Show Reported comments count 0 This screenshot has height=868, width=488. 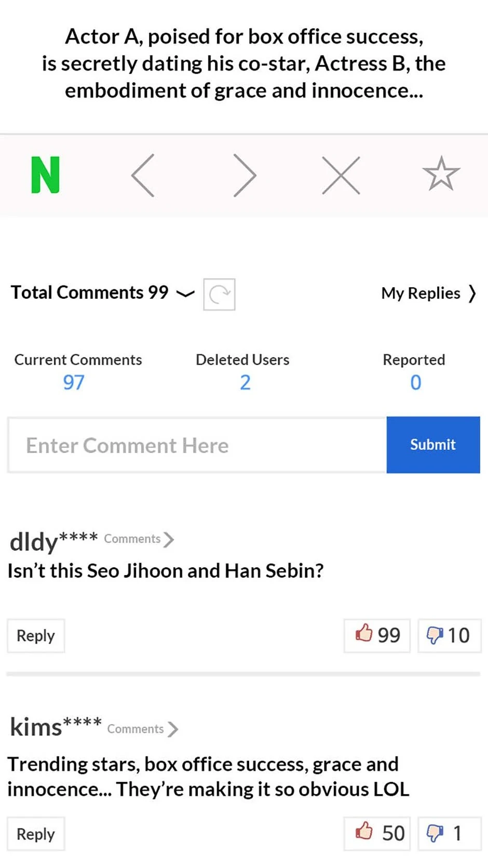(415, 382)
